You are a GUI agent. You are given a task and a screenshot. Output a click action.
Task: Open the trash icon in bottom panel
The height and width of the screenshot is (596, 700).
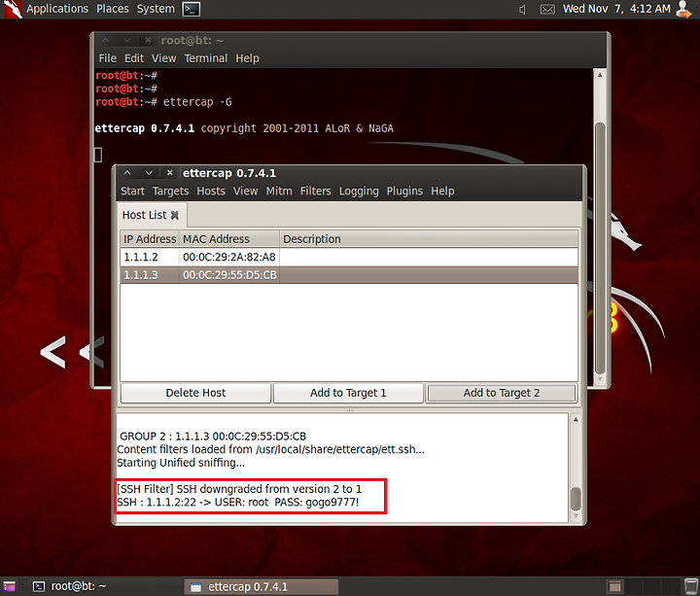(x=690, y=586)
